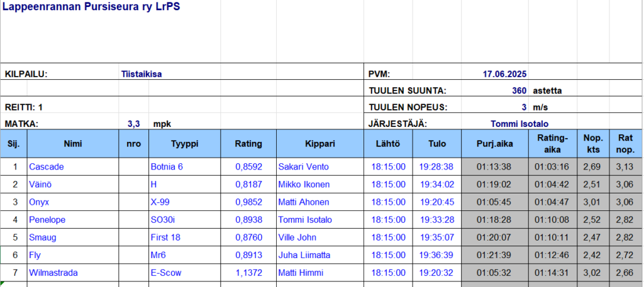Click the distance value 3,3
This screenshot has width=644, height=287.
click(x=133, y=124)
